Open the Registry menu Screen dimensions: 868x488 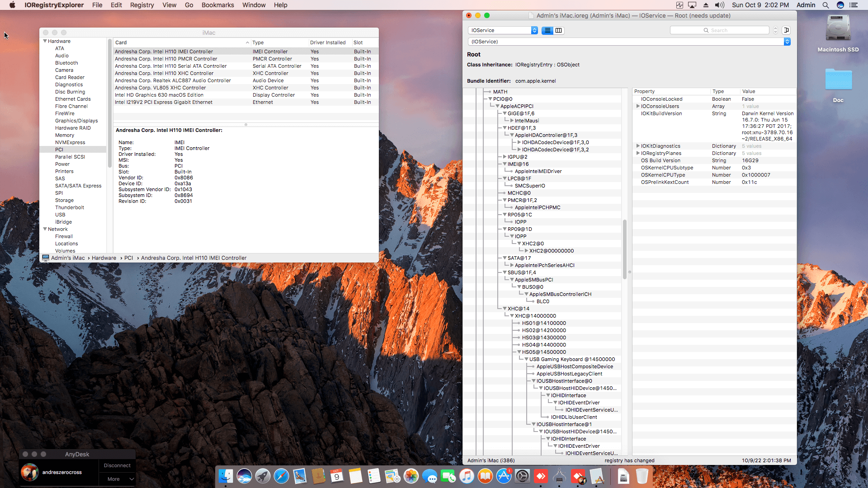[142, 5]
